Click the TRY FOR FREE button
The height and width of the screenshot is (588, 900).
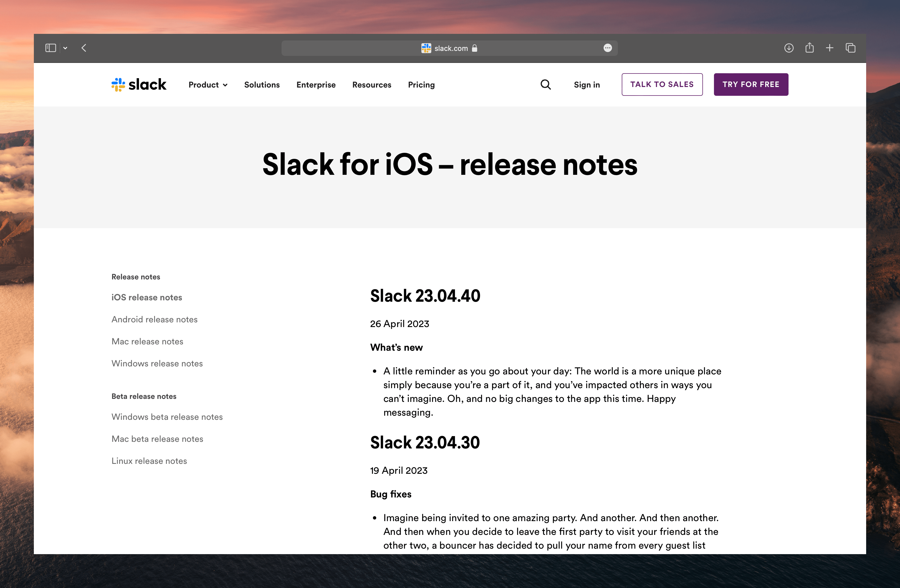point(751,84)
